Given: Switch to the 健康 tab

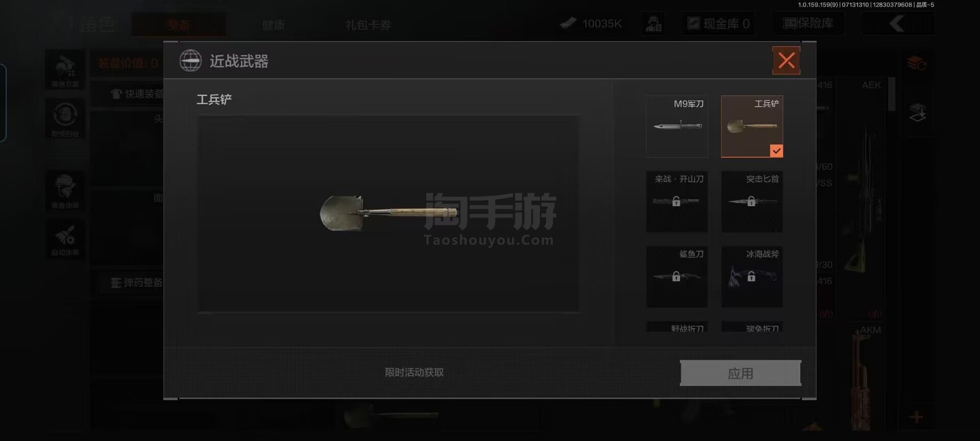Looking at the screenshot, I should coord(274,25).
